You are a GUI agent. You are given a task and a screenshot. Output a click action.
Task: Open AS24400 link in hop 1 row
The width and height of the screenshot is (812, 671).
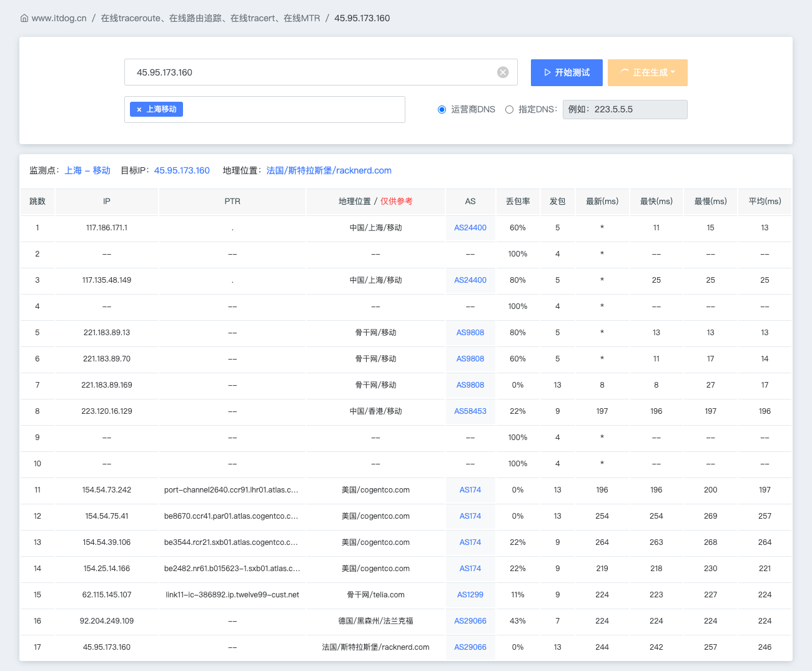pos(470,228)
